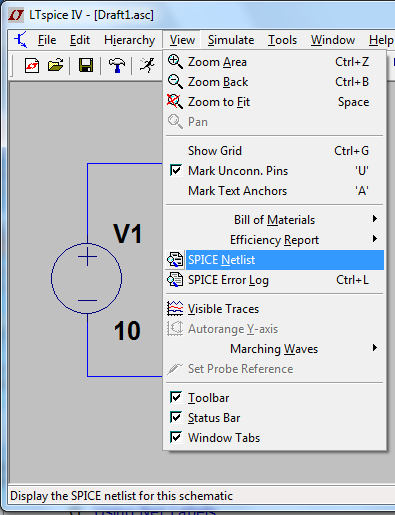This screenshot has width=395, height=515.
Task: Click the Zoom to Fit icon
Action: click(x=175, y=102)
